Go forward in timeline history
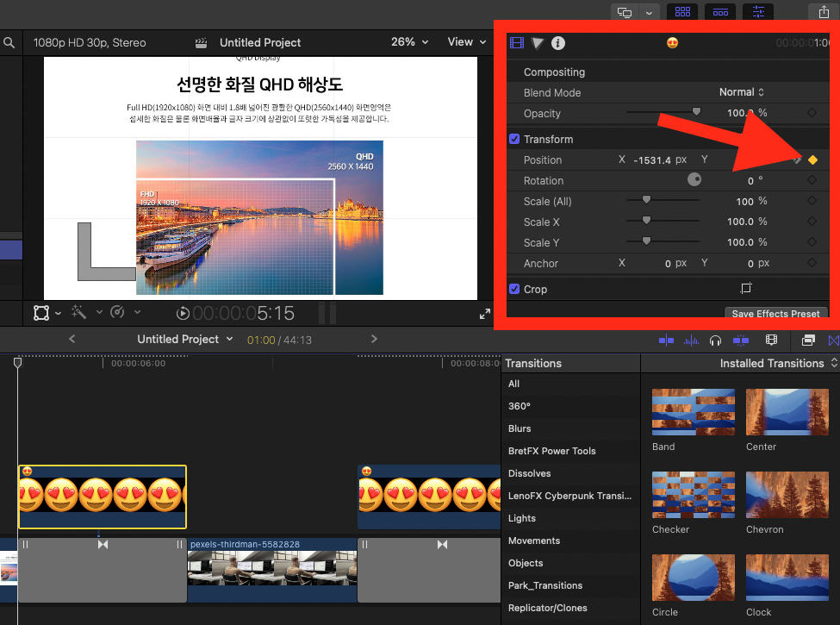The width and height of the screenshot is (840, 625). 374,339
